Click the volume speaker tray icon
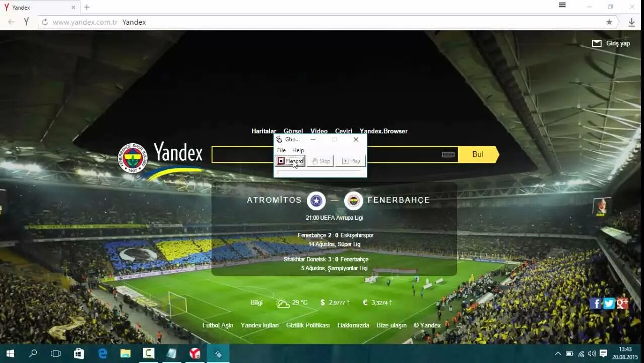The height and width of the screenshot is (363, 644). tap(592, 353)
